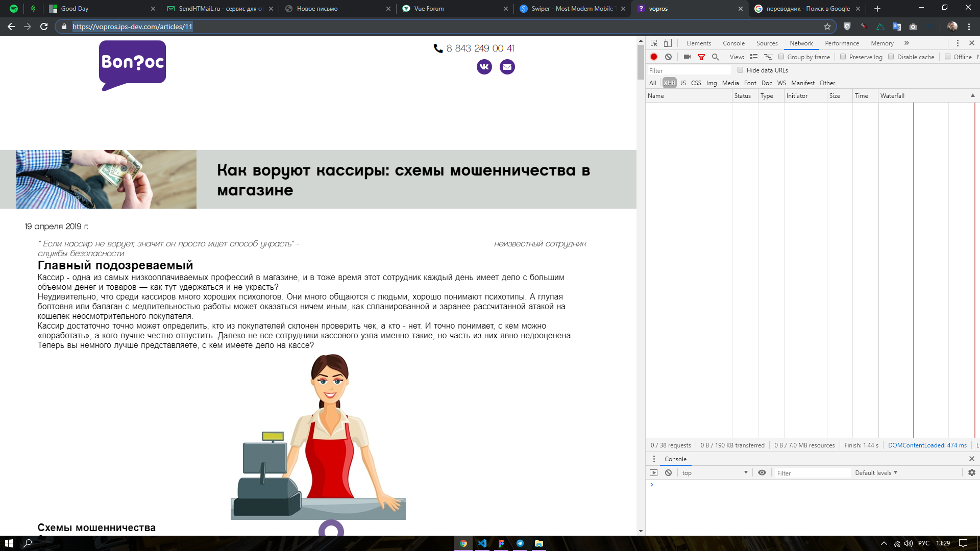Bookmark this page with the star
This screenshot has height=551, width=980.
[827, 27]
